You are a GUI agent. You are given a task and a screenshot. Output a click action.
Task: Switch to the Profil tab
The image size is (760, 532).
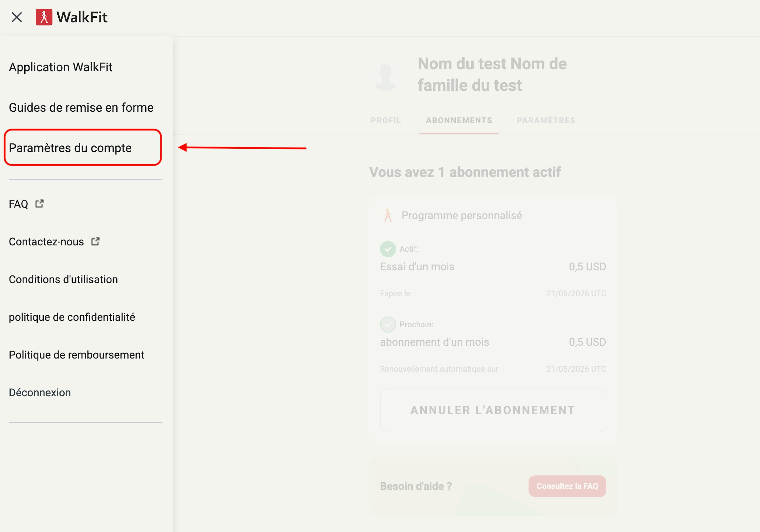pos(386,120)
